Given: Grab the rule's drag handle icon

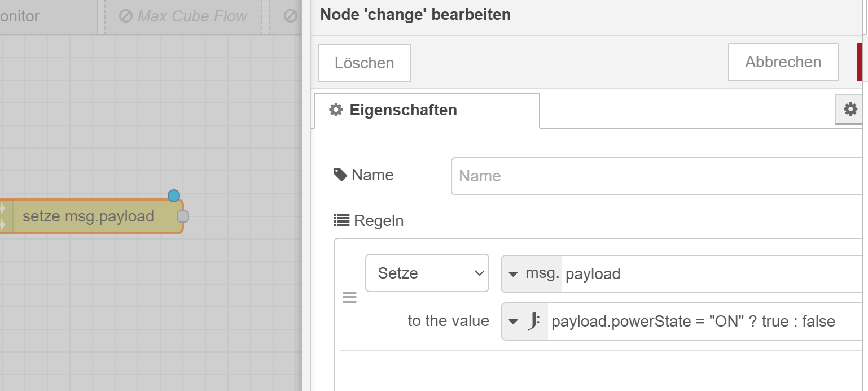Looking at the screenshot, I should click(x=349, y=297).
